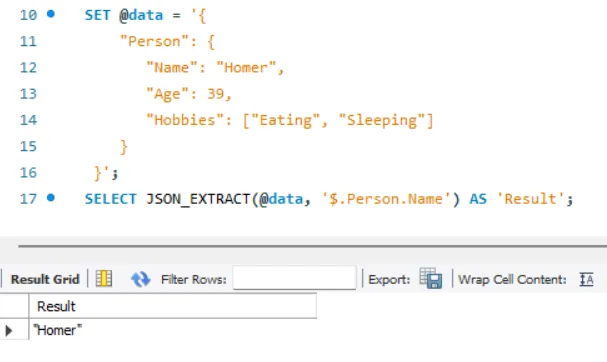Click the statement marker on line 10

[51, 14]
